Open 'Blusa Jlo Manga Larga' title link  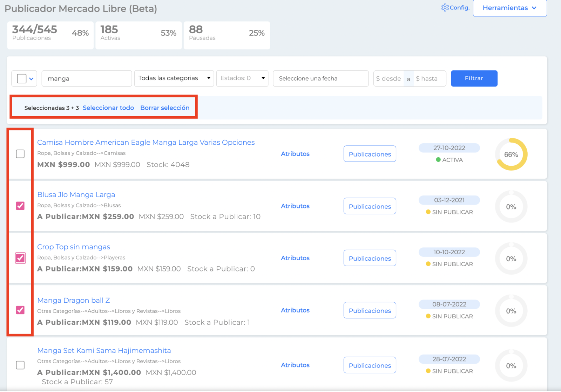point(76,194)
